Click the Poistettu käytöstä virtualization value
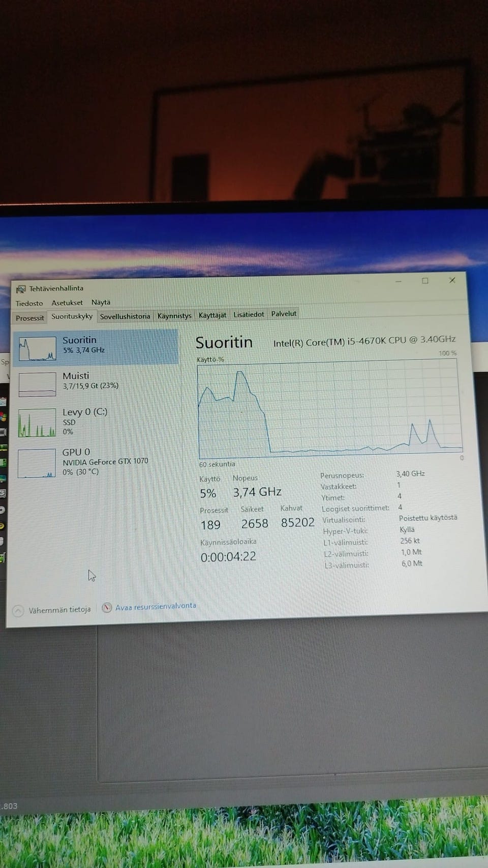The height and width of the screenshot is (868, 488). 428,518
